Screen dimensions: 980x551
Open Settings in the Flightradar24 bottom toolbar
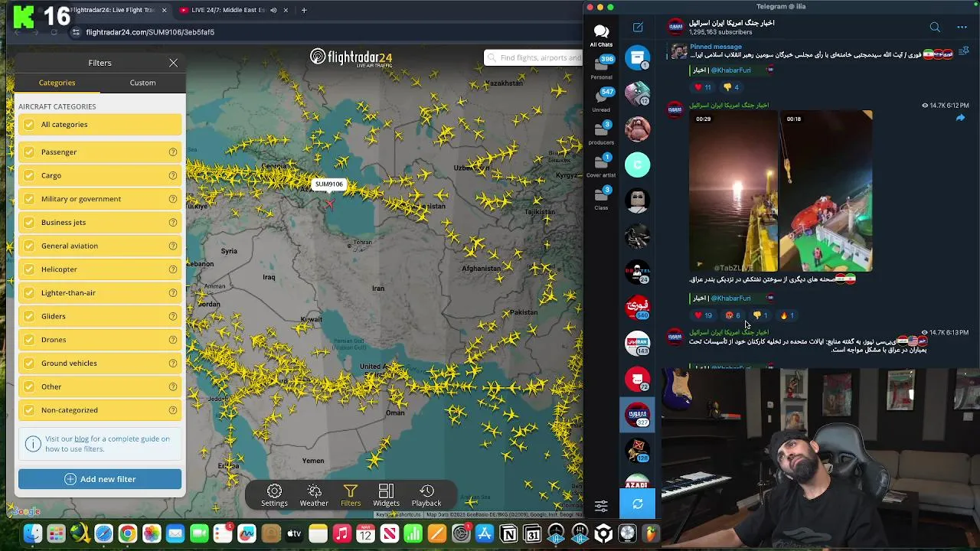point(274,495)
